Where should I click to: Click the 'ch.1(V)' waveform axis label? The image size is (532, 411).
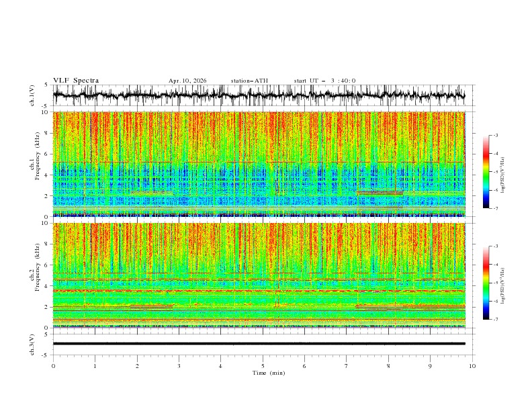pos(32,95)
